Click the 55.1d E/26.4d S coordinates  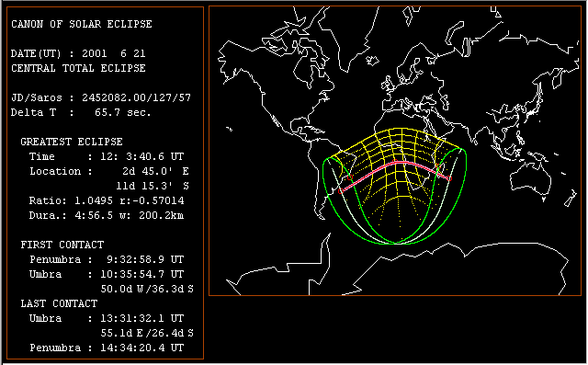(147, 333)
